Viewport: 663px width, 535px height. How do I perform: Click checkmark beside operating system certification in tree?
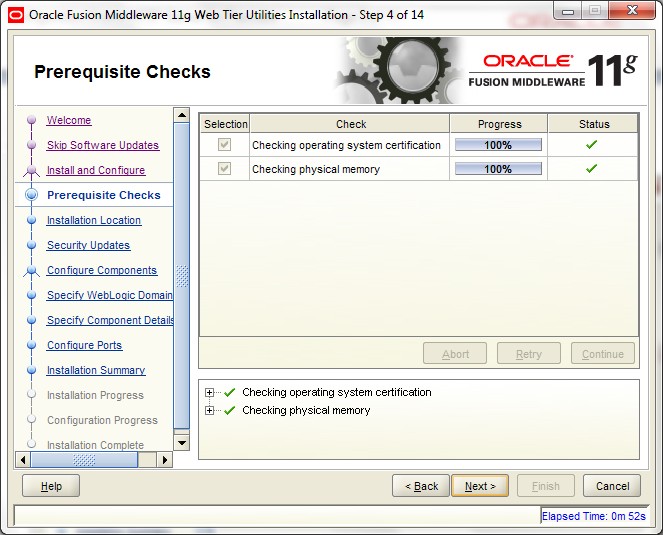tap(230, 392)
